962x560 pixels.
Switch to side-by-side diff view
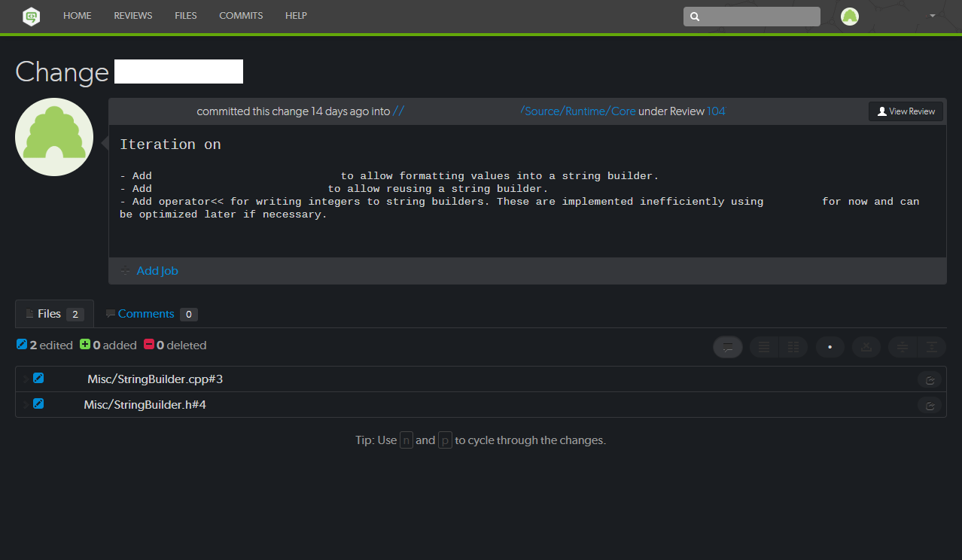tap(793, 347)
